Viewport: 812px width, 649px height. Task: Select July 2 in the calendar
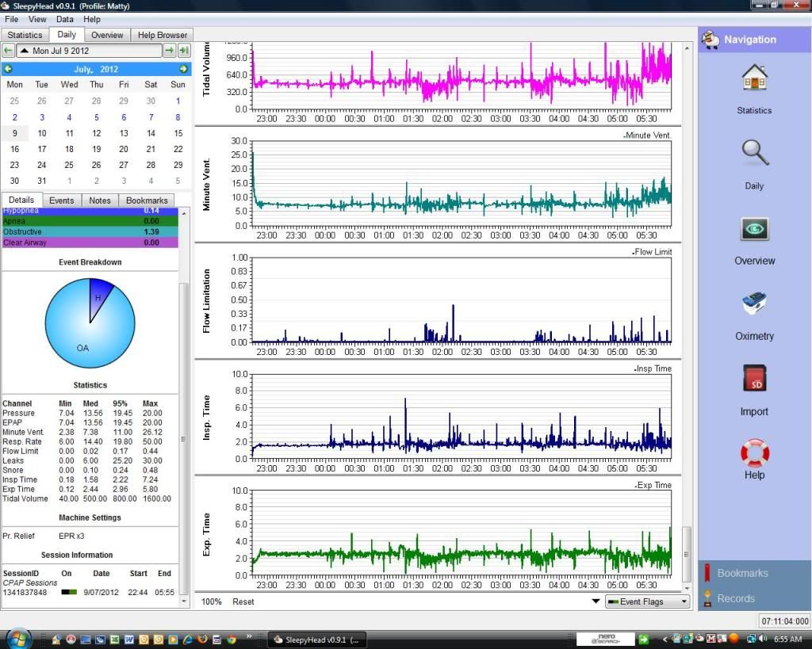tap(15, 117)
